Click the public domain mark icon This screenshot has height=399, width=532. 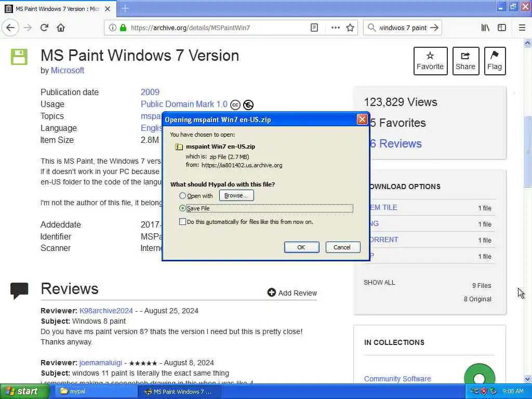(x=248, y=105)
